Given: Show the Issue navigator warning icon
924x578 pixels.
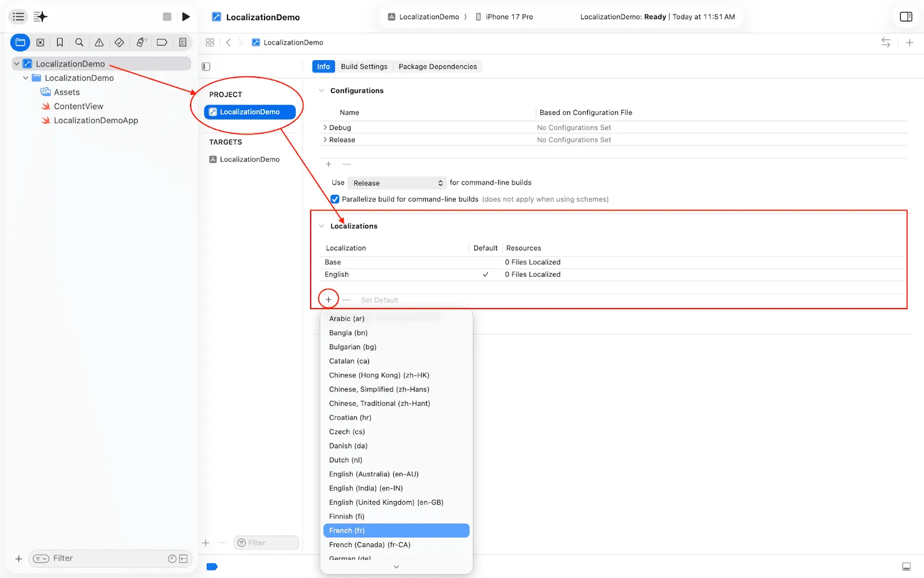Looking at the screenshot, I should click(99, 42).
